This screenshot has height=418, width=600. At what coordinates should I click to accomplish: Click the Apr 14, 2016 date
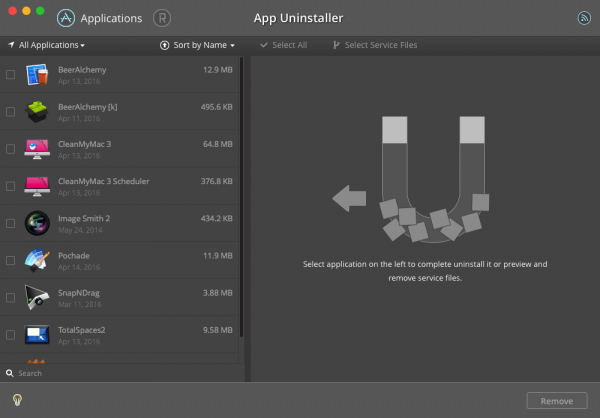coord(79,267)
